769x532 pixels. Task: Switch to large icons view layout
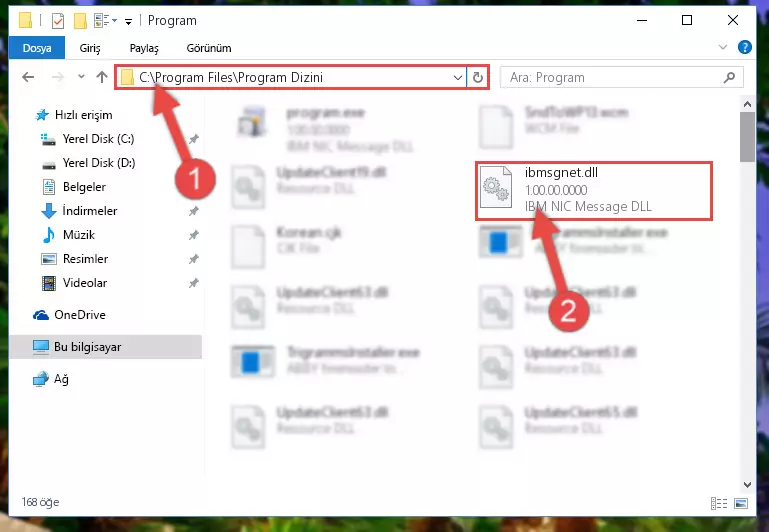(x=741, y=503)
